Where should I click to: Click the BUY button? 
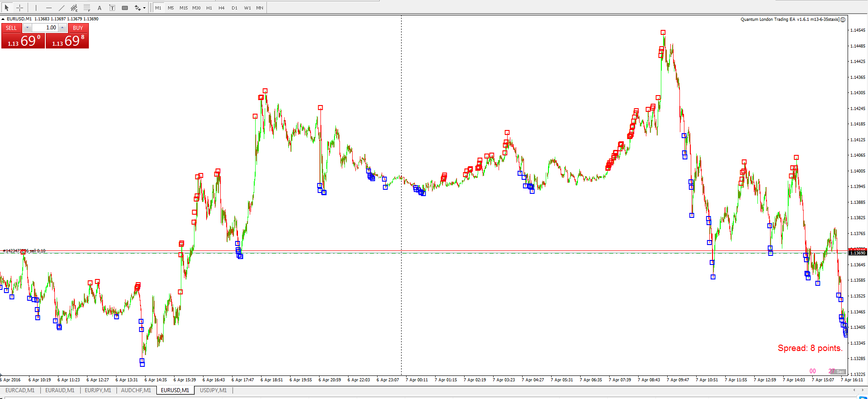pyautogui.click(x=78, y=28)
